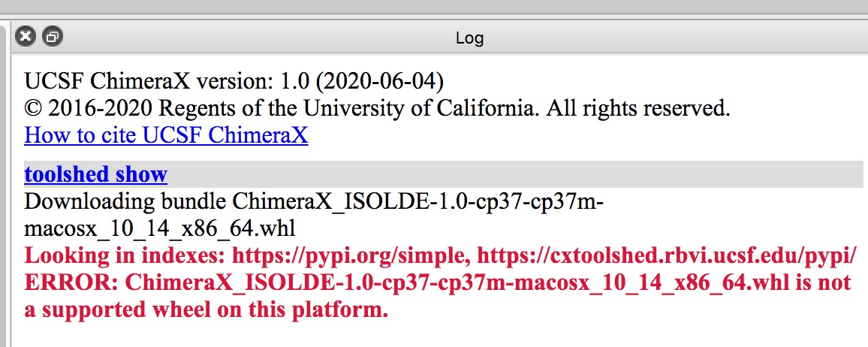Click the empty log area below the error
This screenshot has width=868, height=347.
436,334
